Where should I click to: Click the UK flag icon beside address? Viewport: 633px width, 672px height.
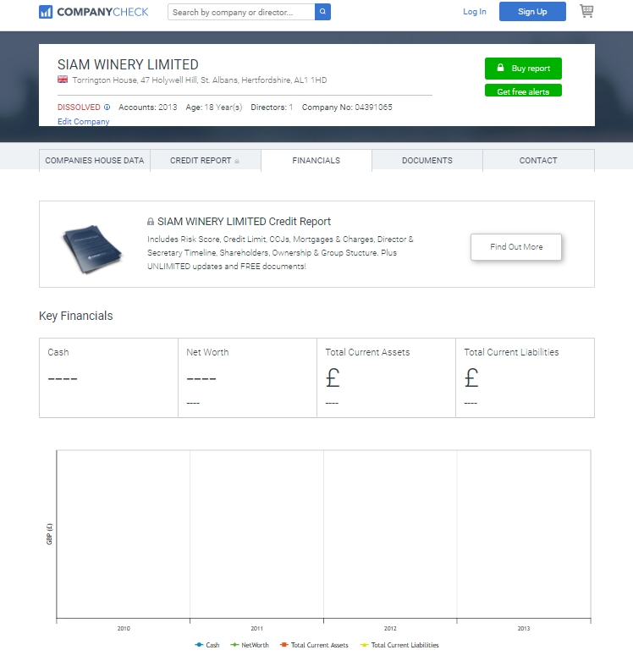(x=63, y=80)
